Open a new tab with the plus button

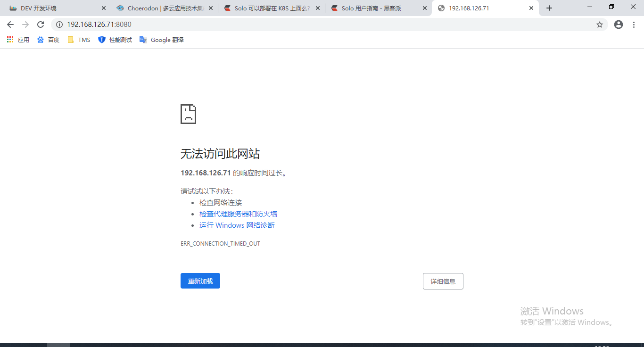pos(549,8)
